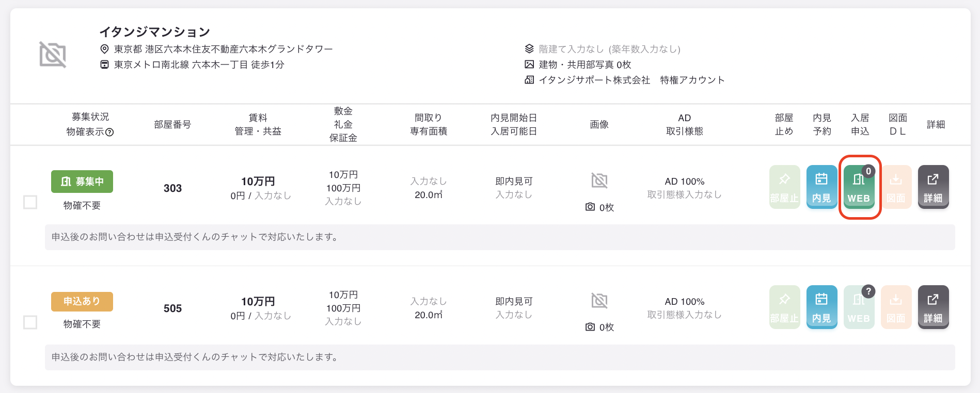Tick the checkbox for room 303
Viewport: 980px width, 393px height.
pyautogui.click(x=30, y=202)
